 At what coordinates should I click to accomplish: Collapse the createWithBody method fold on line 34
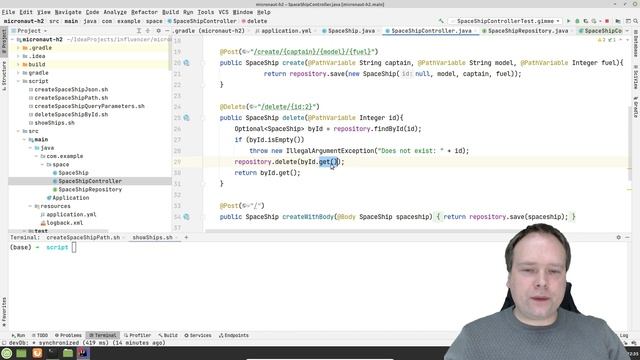pos(203,217)
